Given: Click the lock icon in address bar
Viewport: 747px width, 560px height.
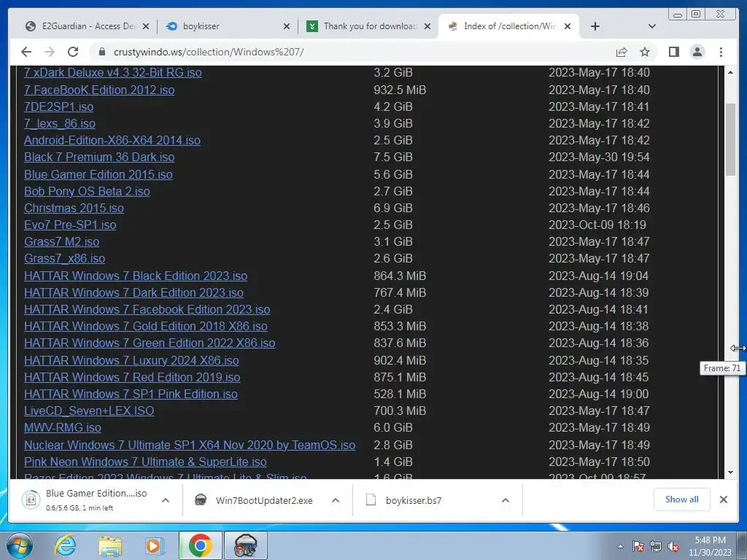Looking at the screenshot, I should pyautogui.click(x=101, y=52).
